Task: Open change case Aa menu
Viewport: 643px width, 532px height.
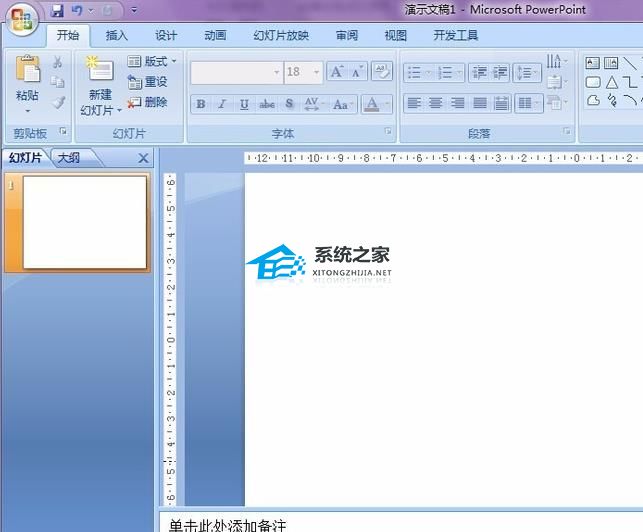Action: [x=342, y=104]
